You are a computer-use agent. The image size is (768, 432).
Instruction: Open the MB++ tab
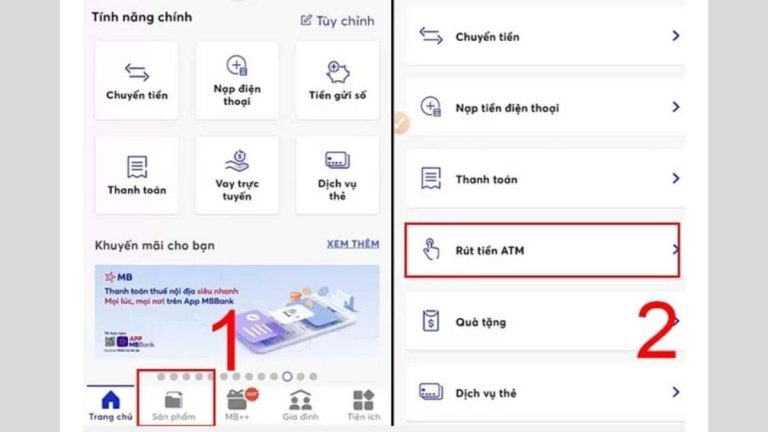click(238, 406)
